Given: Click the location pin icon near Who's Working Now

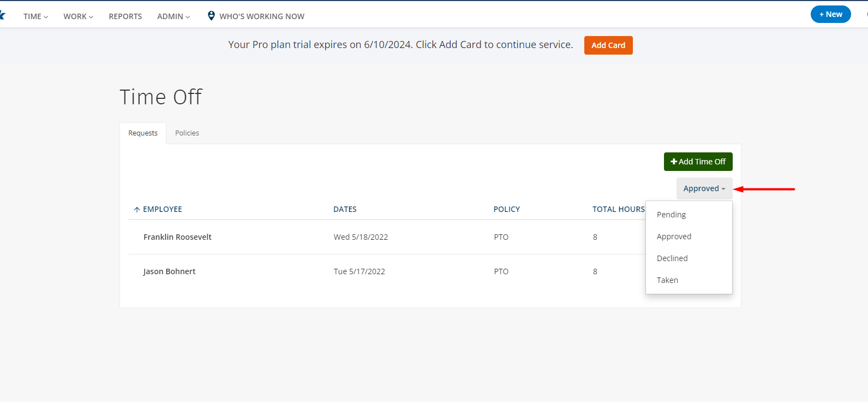Looking at the screenshot, I should point(211,16).
